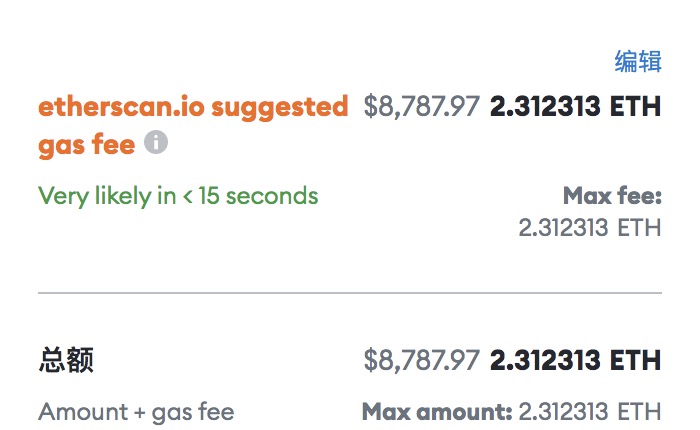Click the 总额 total heading
The image size is (700, 430).
point(66,360)
